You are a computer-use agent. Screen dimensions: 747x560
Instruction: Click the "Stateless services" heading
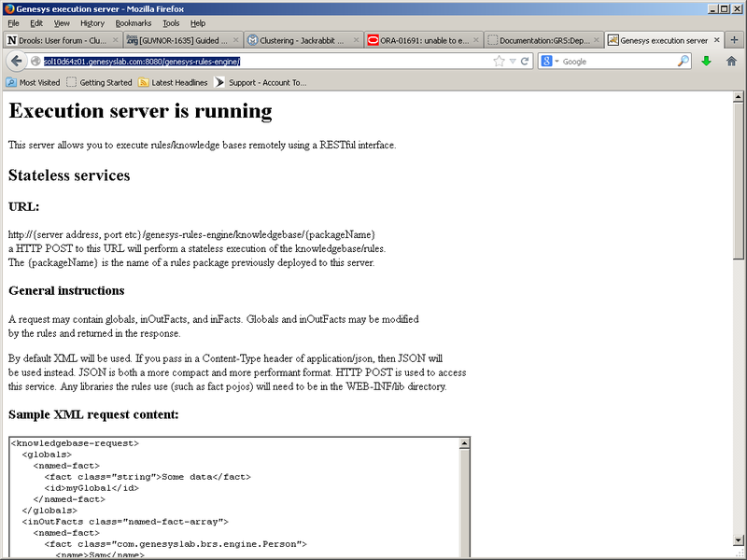coord(69,175)
